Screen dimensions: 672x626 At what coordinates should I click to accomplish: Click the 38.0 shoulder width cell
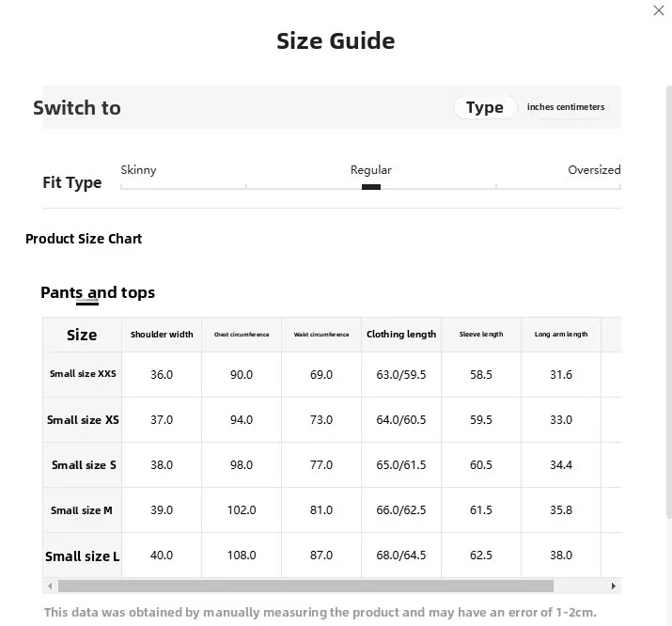click(x=162, y=465)
